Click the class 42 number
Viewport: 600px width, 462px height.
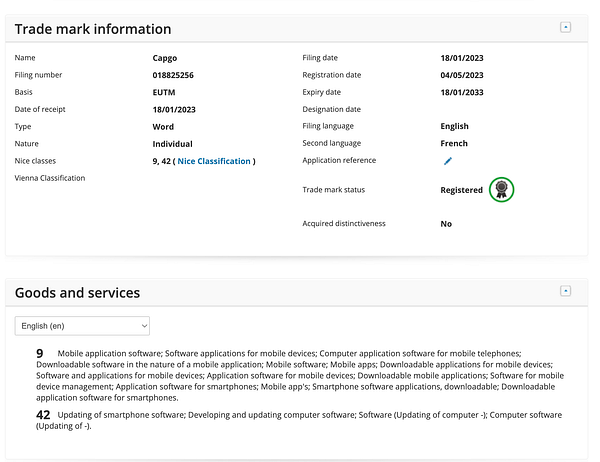point(43,414)
